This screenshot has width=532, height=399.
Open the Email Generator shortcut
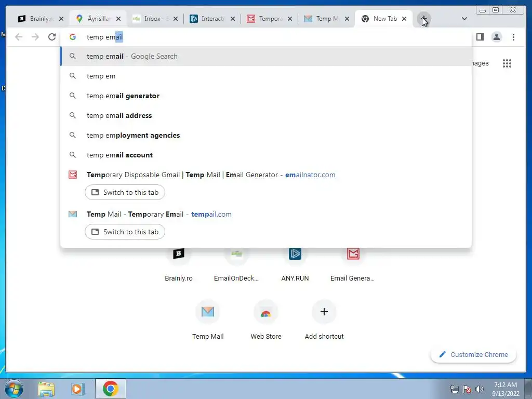pos(353,264)
